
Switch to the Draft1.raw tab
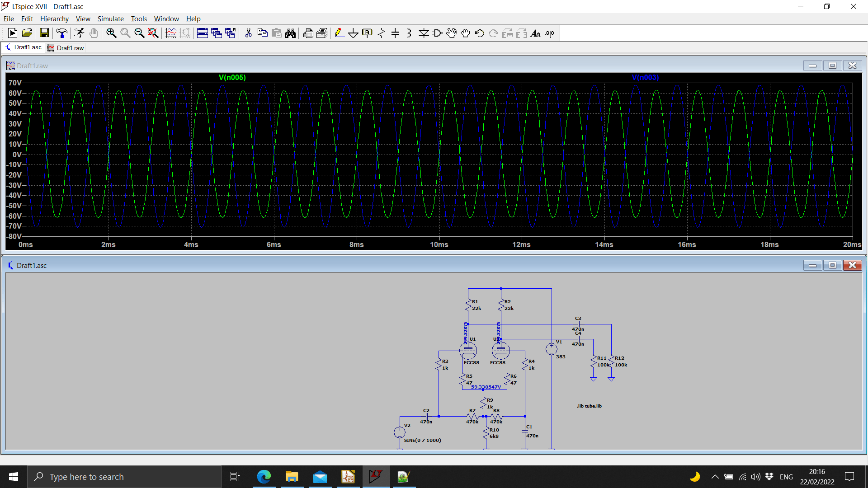[66, 48]
